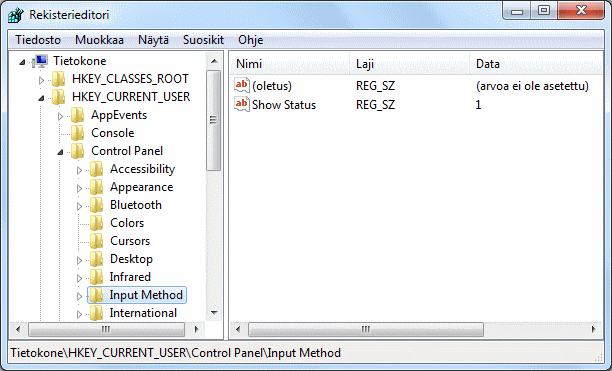The image size is (612, 371).
Task: Click the tree pane scroll-right arrow
Action: (x=196, y=330)
